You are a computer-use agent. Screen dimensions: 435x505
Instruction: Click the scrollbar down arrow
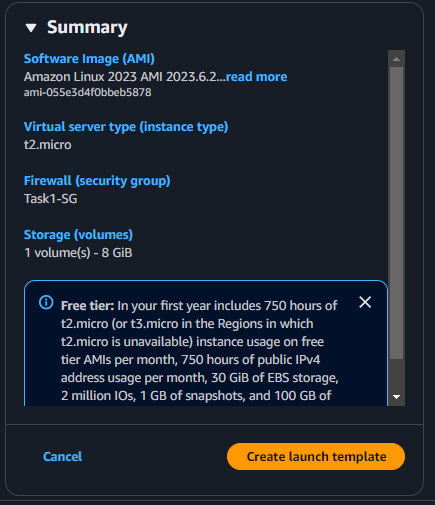click(x=396, y=397)
